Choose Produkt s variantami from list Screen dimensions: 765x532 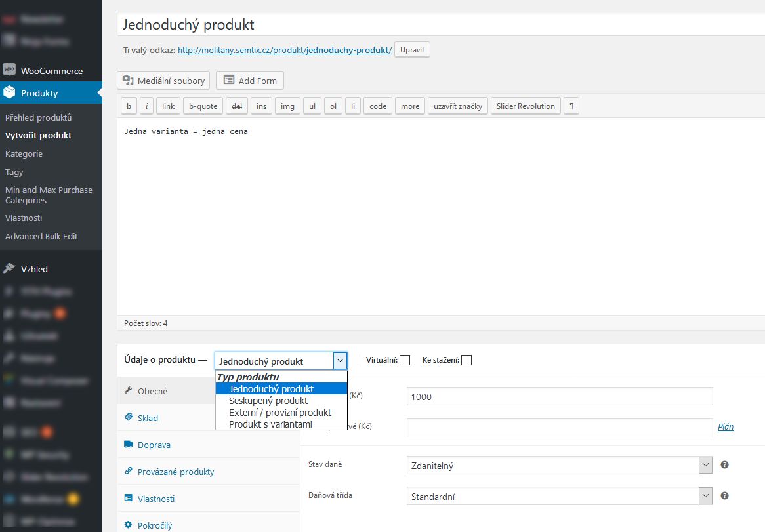pos(270,424)
